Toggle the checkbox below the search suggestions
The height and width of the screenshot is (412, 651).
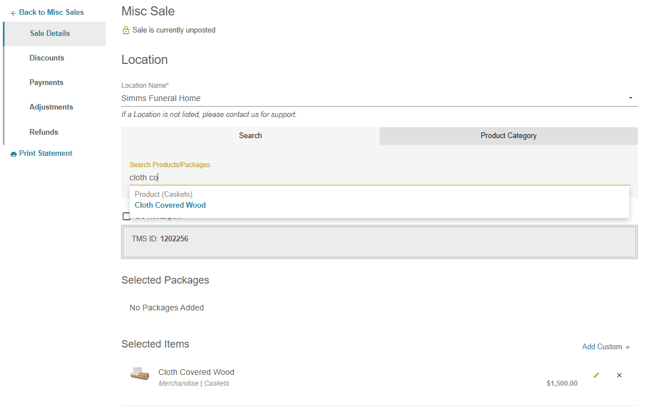pos(126,216)
